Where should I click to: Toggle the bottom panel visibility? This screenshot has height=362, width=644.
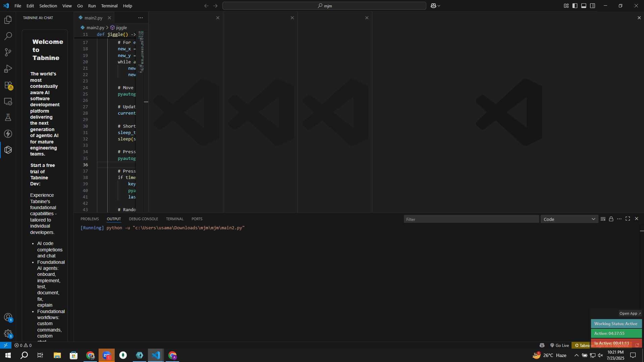pyautogui.click(x=584, y=6)
